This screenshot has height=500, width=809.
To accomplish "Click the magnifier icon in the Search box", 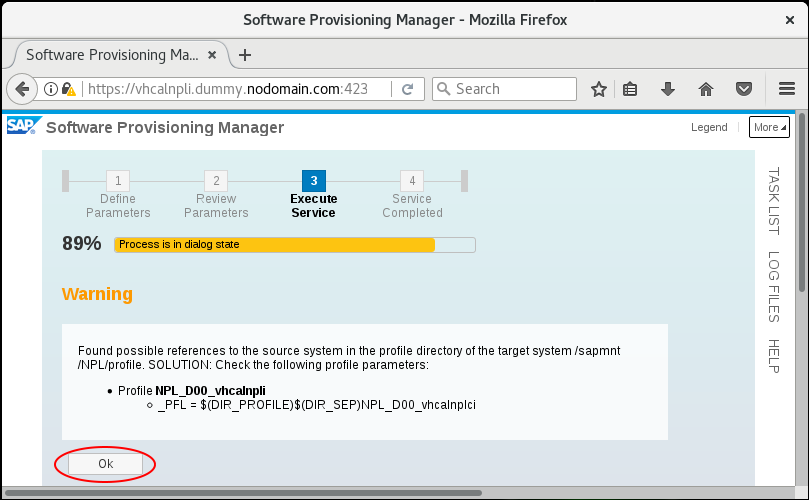I will [444, 89].
